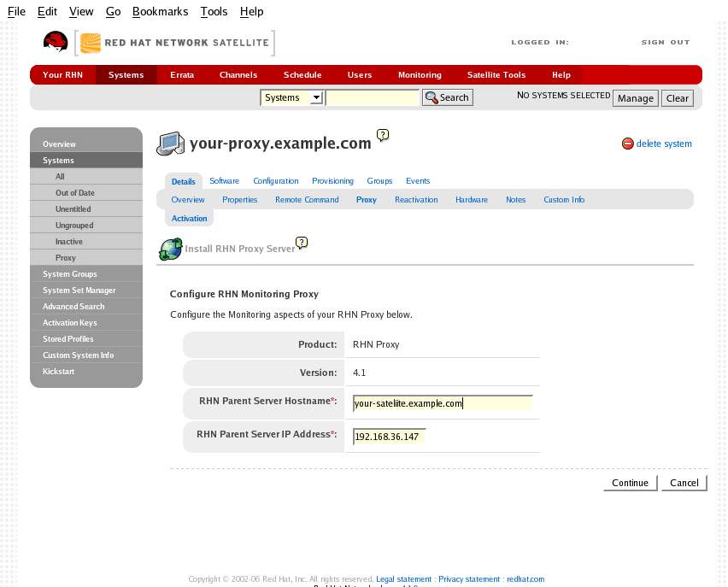The image size is (728, 587).
Task: Open help bubble beside Install RHN Proxy Server
Action: (302, 243)
